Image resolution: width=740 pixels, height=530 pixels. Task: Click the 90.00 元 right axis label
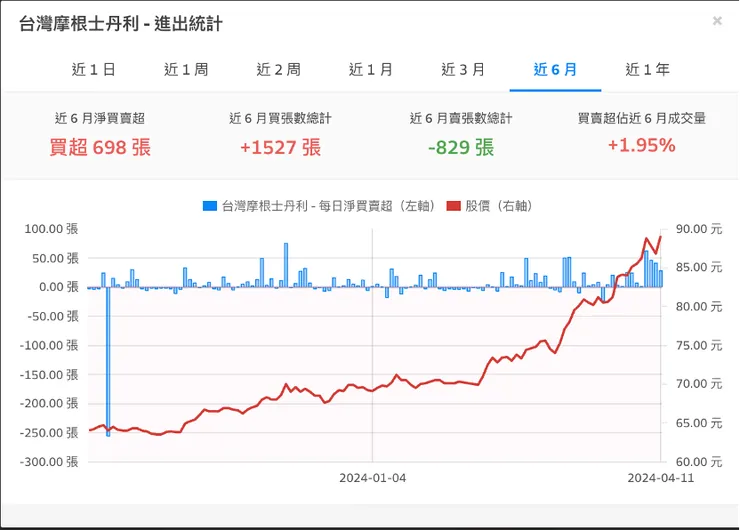[x=699, y=229]
